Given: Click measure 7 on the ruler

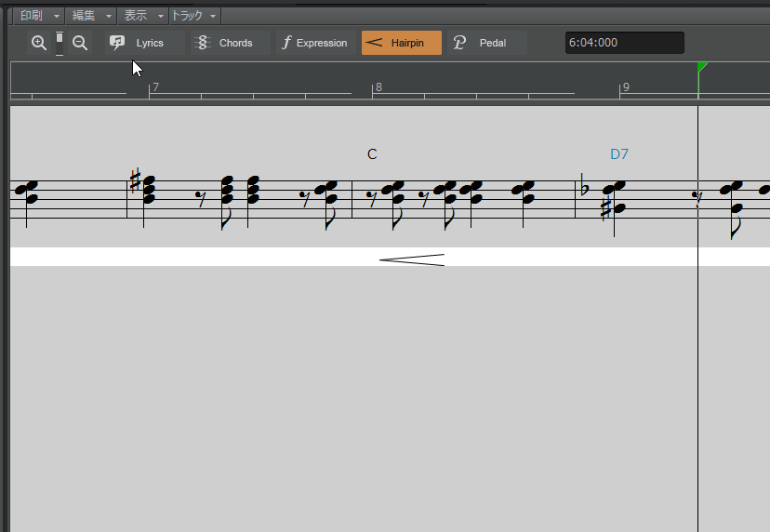Looking at the screenshot, I should [155, 87].
